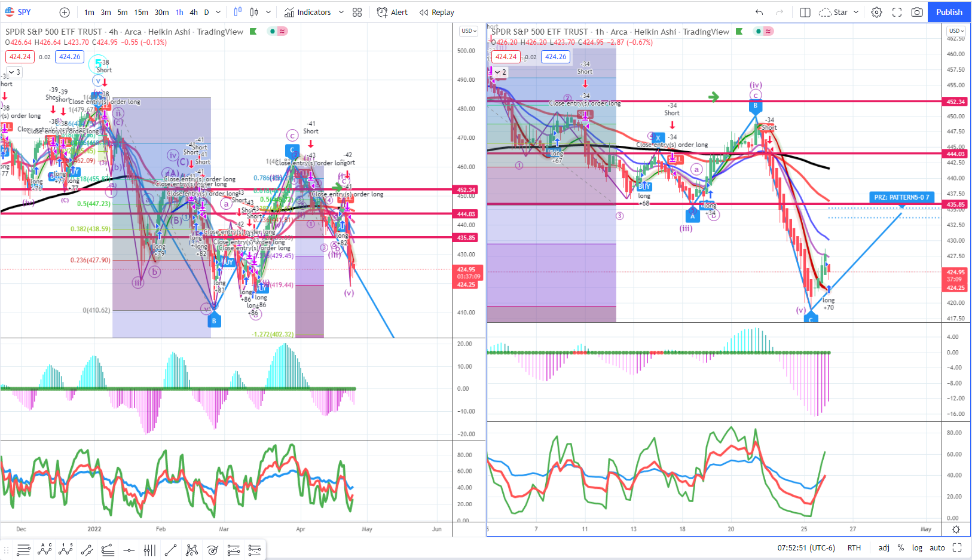
Task: Switch to the D daily timeframe
Action: pos(206,12)
